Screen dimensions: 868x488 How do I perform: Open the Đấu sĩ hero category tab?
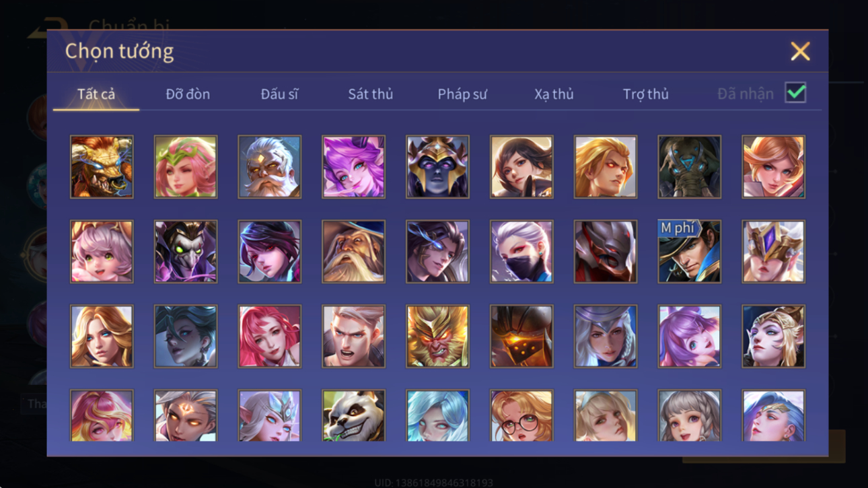click(279, 94)
